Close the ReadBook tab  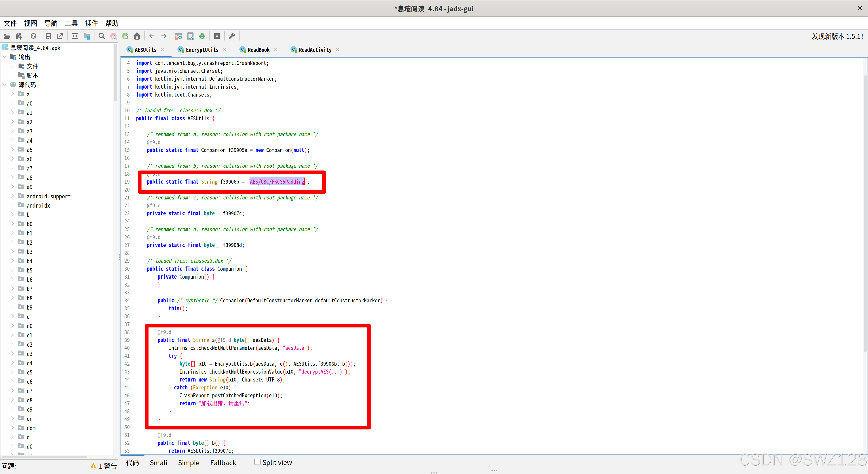pyautogui.click(x=276, y=50)
